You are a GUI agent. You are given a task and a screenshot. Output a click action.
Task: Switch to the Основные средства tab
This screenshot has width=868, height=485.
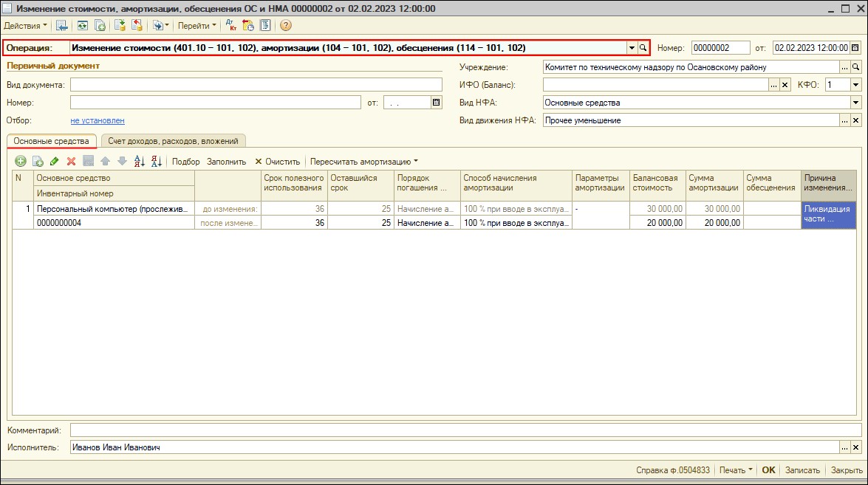[x=52, y=141]
